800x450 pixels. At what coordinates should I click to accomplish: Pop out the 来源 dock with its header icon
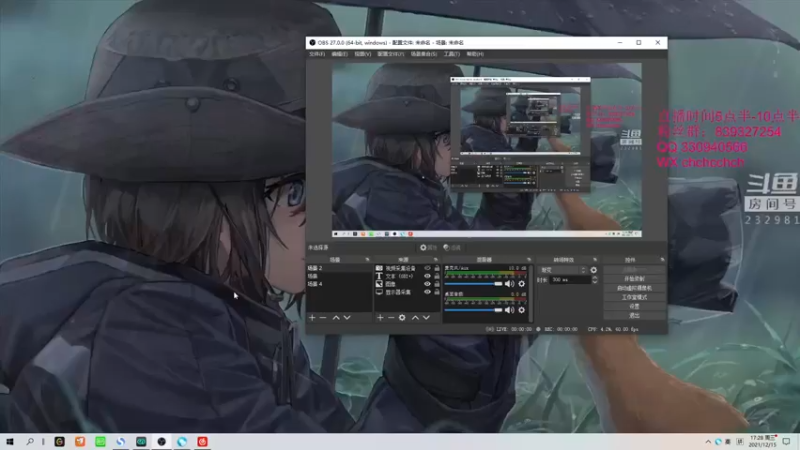435,260
